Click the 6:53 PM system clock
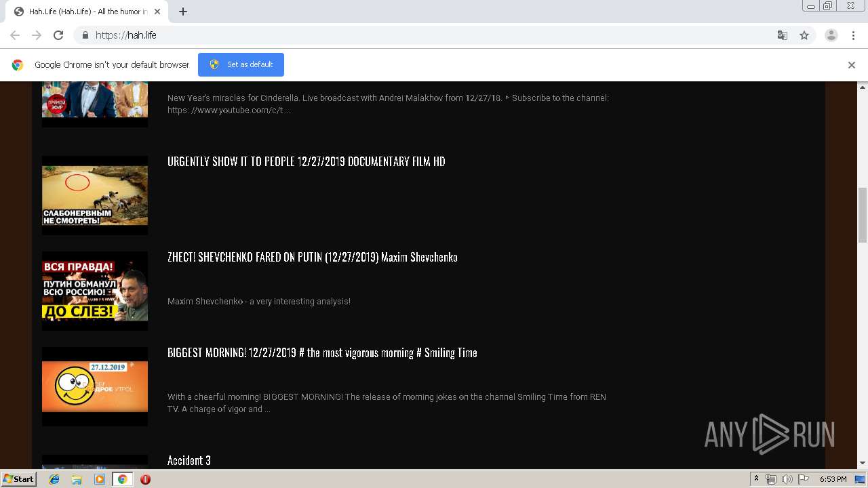868x488 pixels. 833,479
